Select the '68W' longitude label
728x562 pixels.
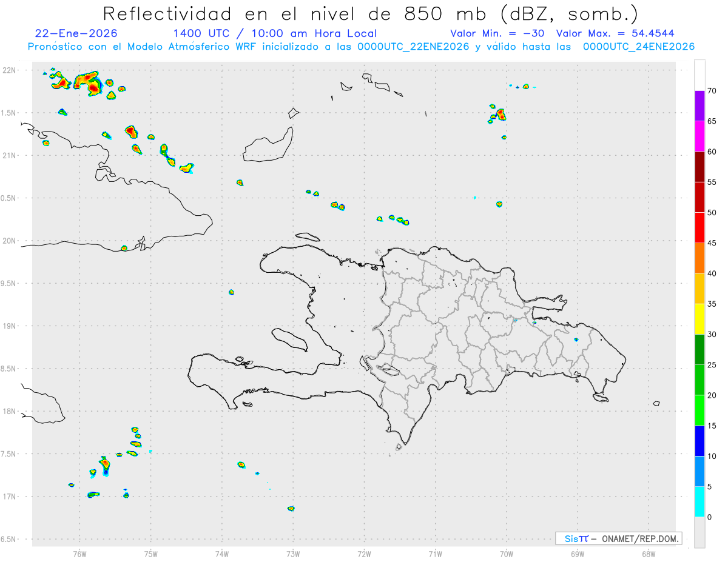[649, 554]
